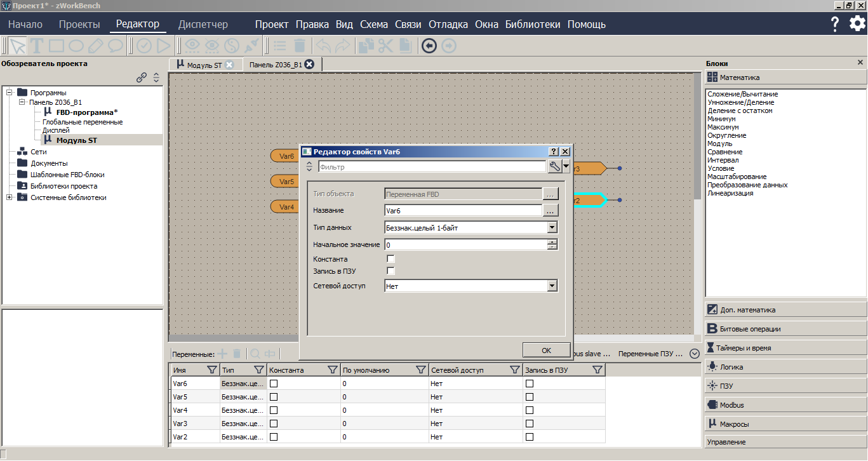Select the Pencil drawing tool
868x461 pixels.
coord(95,45)
